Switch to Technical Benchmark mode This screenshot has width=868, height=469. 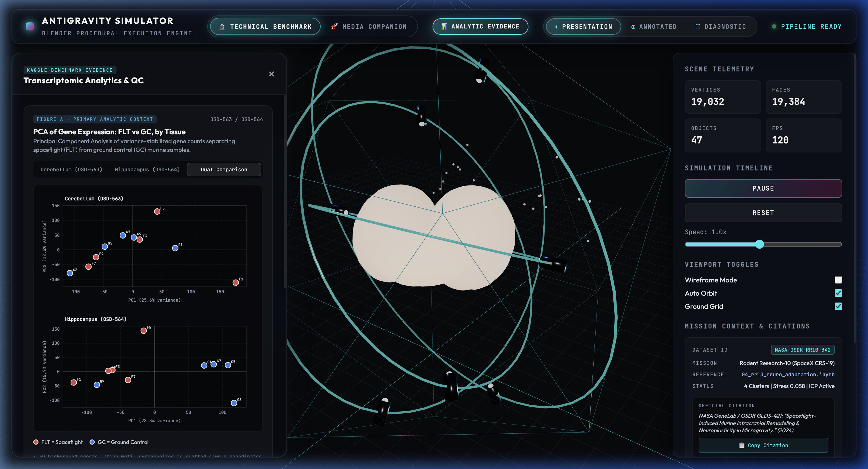point(265,26)
